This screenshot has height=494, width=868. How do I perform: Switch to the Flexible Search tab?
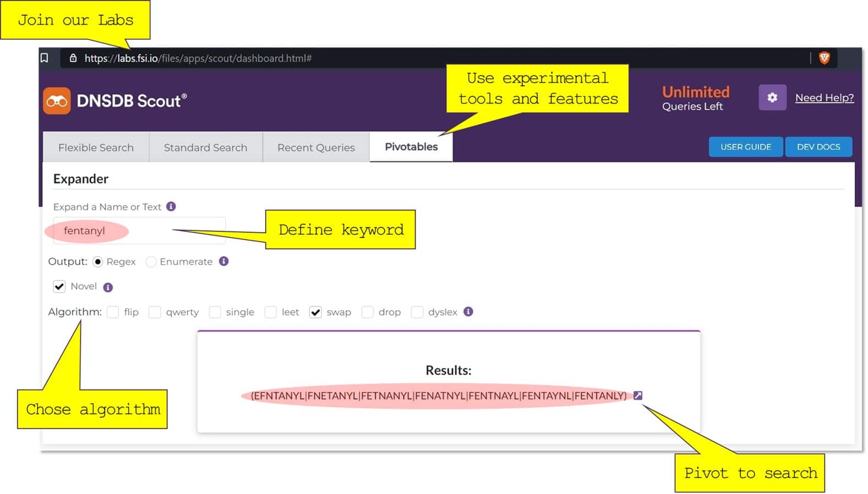click(96, 147)
